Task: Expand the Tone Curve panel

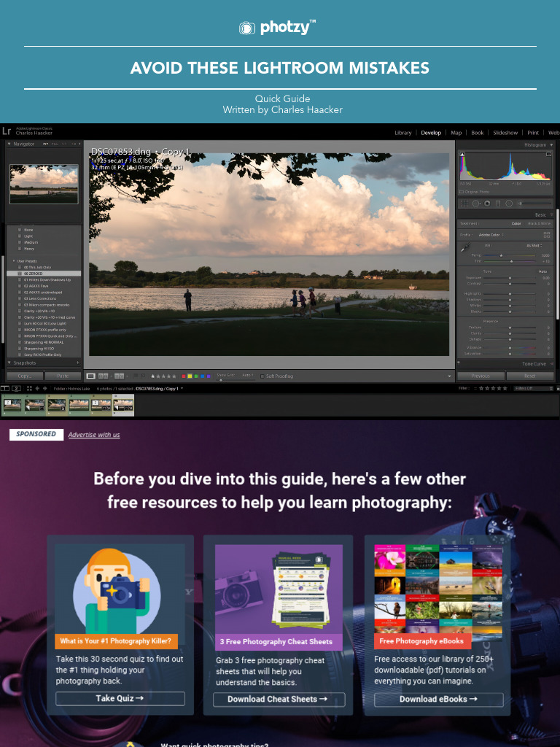Action: tap(552, 363)
